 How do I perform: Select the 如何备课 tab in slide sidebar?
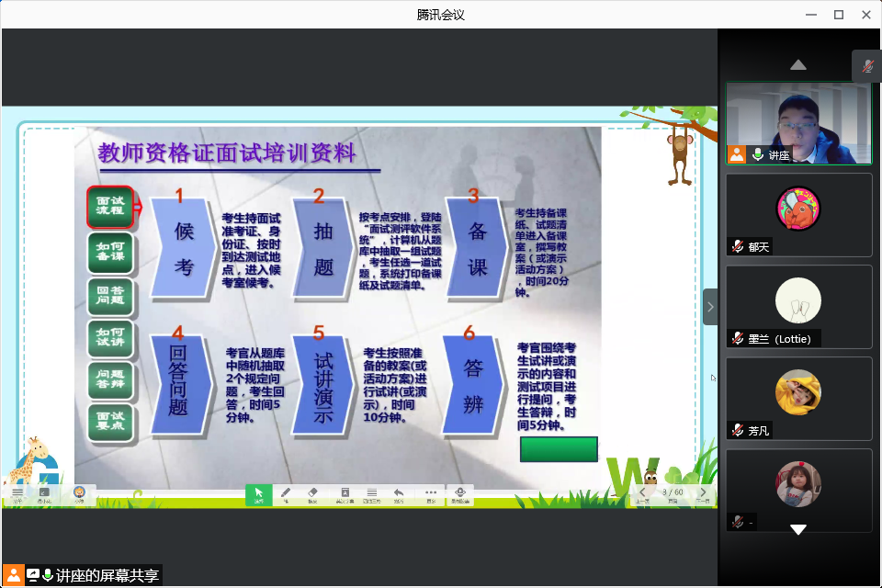point(110,253)
